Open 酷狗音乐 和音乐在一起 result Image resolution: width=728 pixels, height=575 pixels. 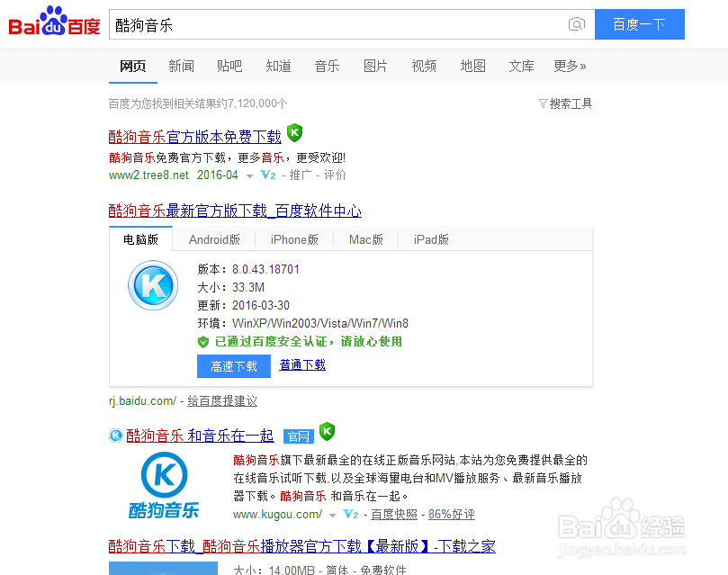[x=200, y=436]
